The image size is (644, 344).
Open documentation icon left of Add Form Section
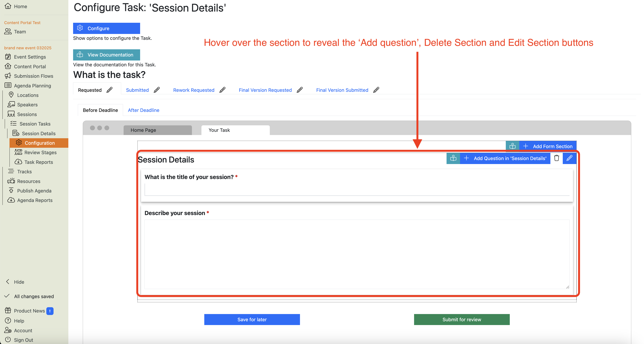click(x=512, y=146)
